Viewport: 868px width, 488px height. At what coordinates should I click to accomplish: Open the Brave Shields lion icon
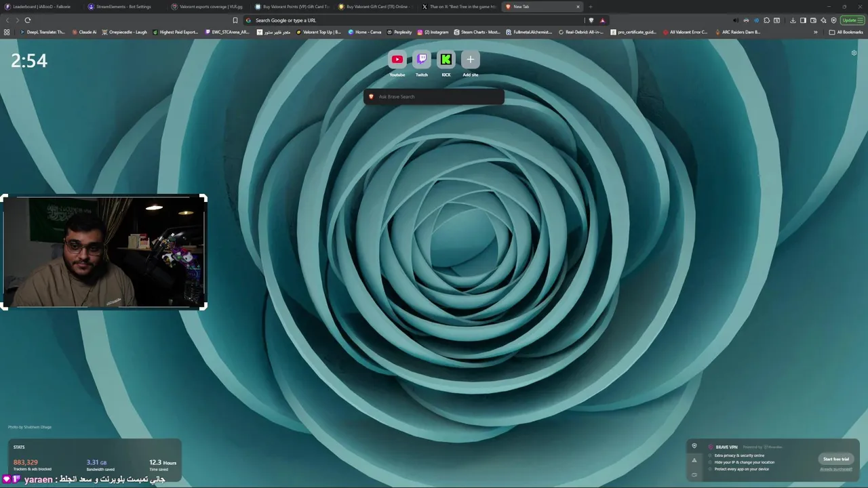click(x=591, y=20)
